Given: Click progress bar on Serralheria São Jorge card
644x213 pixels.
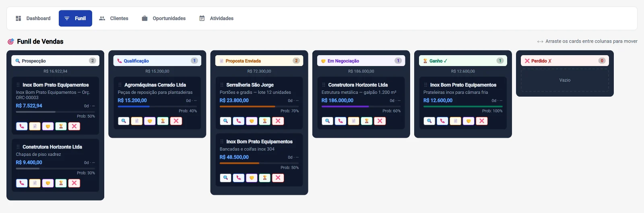Looking at the screenshot, I should coord(259,106).
